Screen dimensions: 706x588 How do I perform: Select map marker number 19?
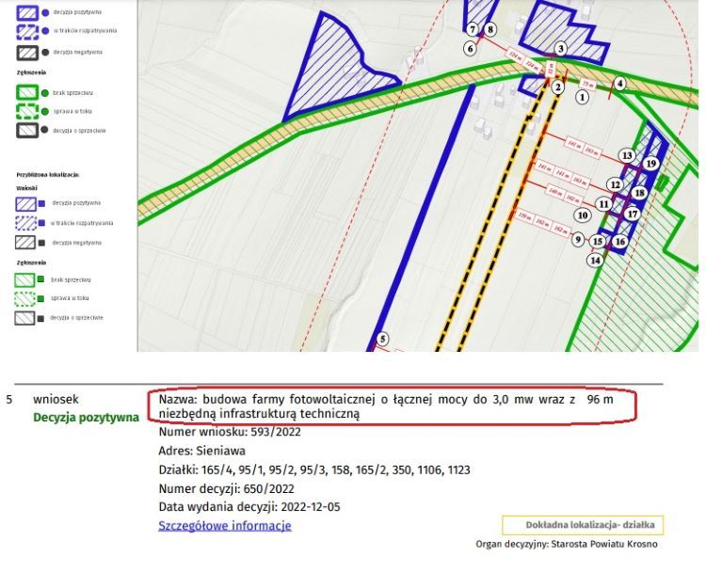pyautogui.click(x=650, y=164)
